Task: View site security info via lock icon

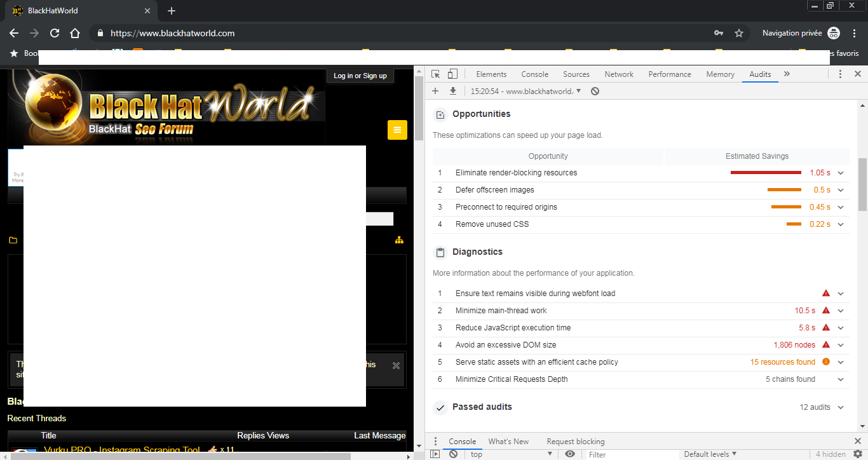Action: (x=100, y=33)
